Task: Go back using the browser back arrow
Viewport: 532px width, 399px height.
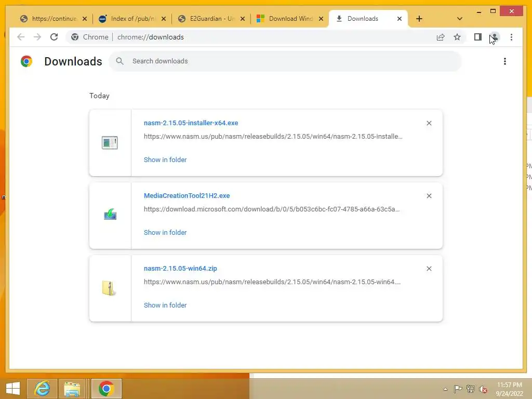Action: coord(21,37)
